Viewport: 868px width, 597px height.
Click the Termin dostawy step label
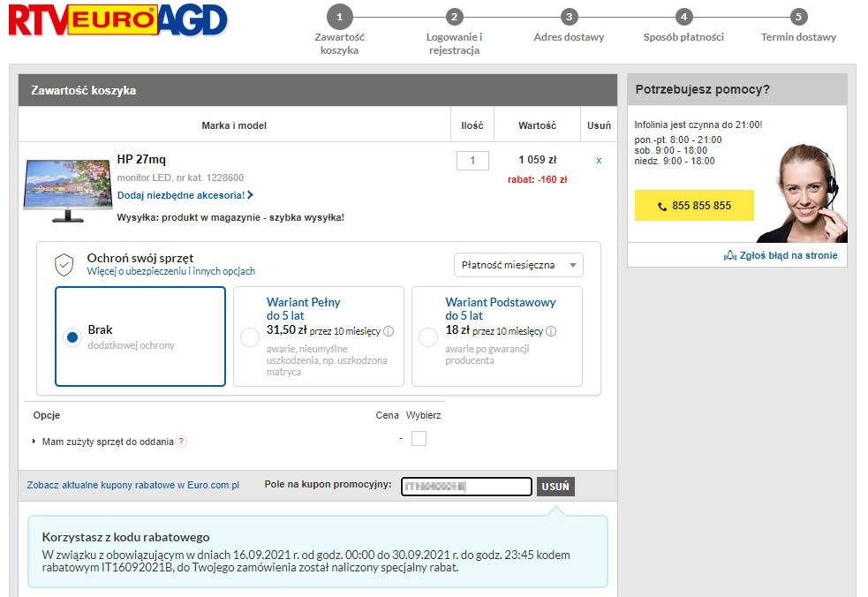click(x=798, y=37)
